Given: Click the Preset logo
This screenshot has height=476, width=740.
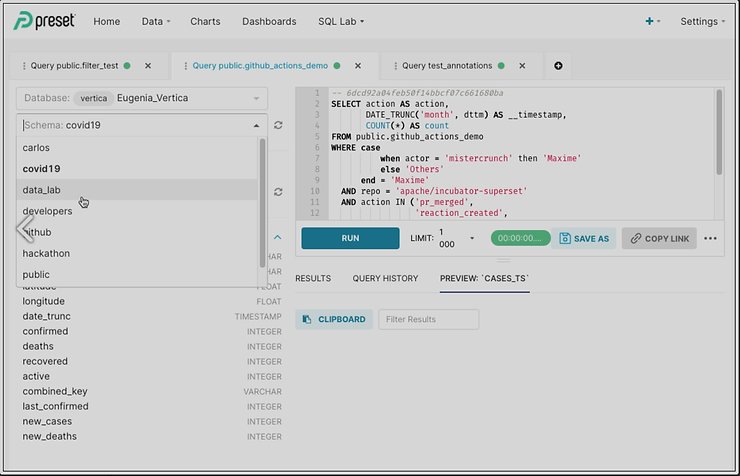Looking at the screenshot, I should click(x=44, y=21).
